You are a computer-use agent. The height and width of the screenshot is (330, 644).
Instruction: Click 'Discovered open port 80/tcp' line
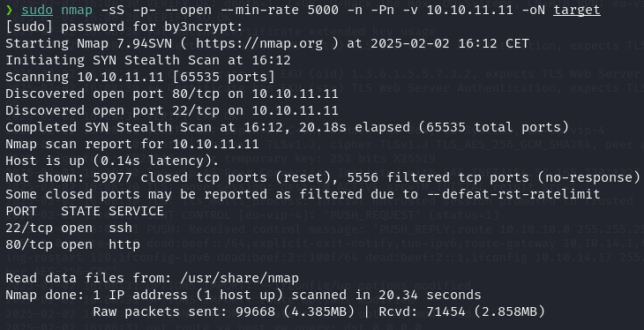[x=172, y=94]
